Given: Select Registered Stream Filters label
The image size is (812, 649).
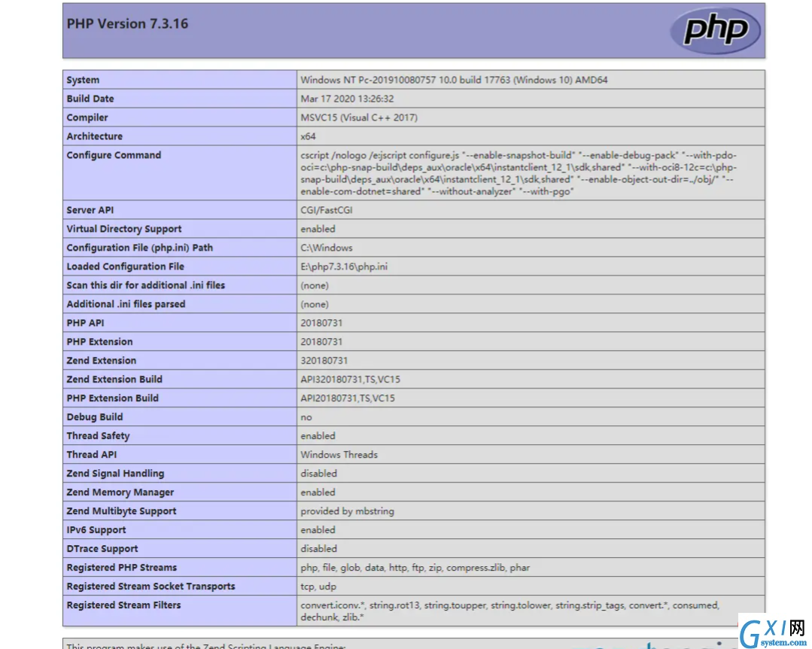Looking at the screenshot, I should 123,605.
